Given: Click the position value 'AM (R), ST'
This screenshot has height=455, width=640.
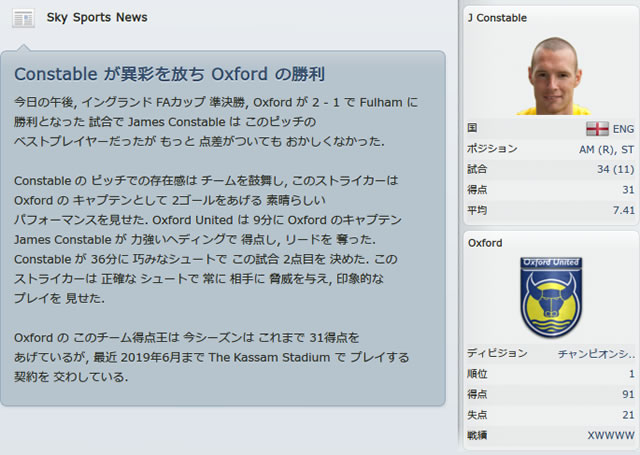Looking at the screenshot, I should pos(606,150).
